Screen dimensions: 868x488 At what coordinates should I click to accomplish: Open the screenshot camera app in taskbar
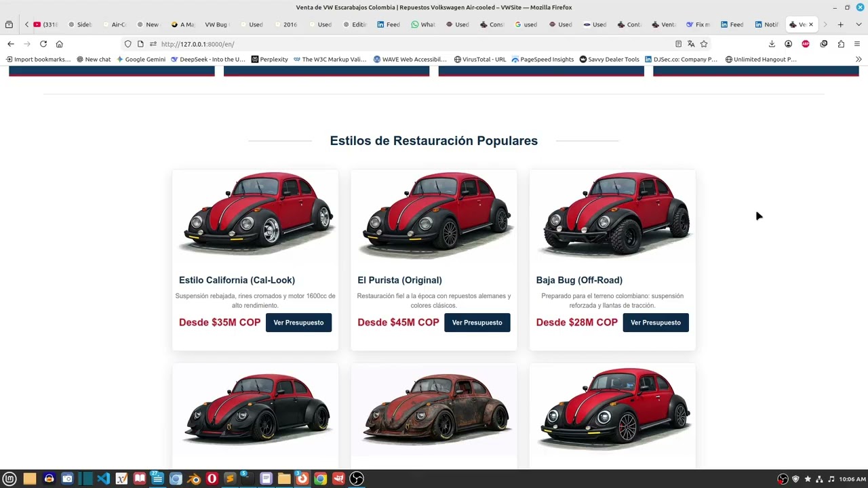click(x=67, y=479)
